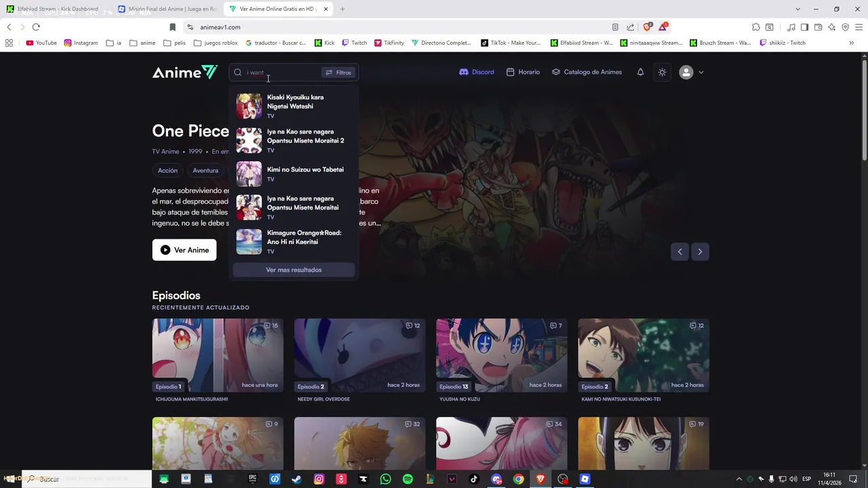Open the browser hamburger menu
The height and width of the screenshot is (488, 868).
[x=859, y=27]
